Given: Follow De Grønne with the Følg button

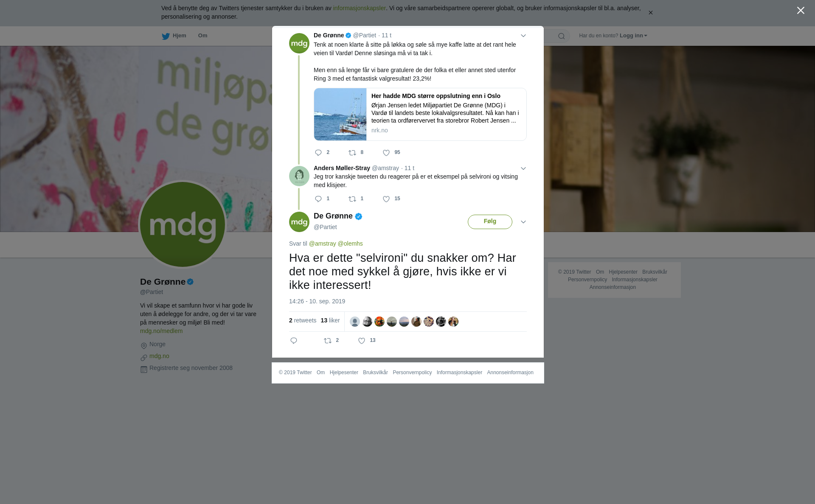Looking at the screenshot, I should click(x=490, y=222).
